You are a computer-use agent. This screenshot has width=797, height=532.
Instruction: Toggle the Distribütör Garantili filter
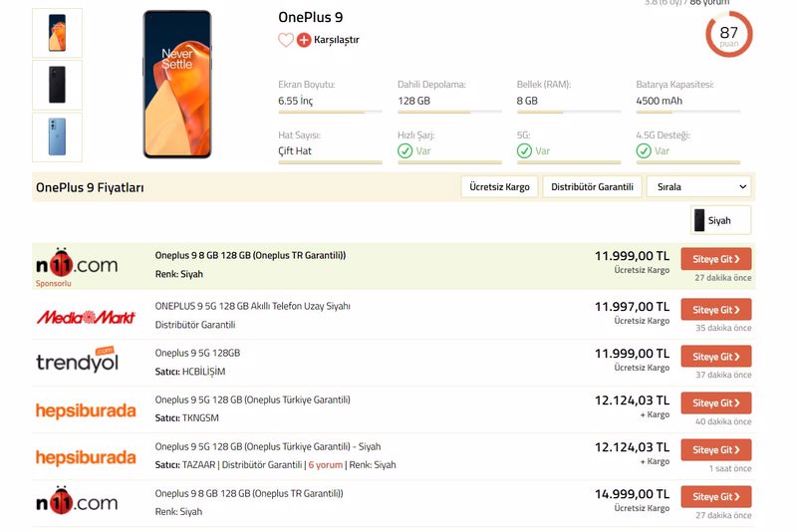click(x=592, y=186)
